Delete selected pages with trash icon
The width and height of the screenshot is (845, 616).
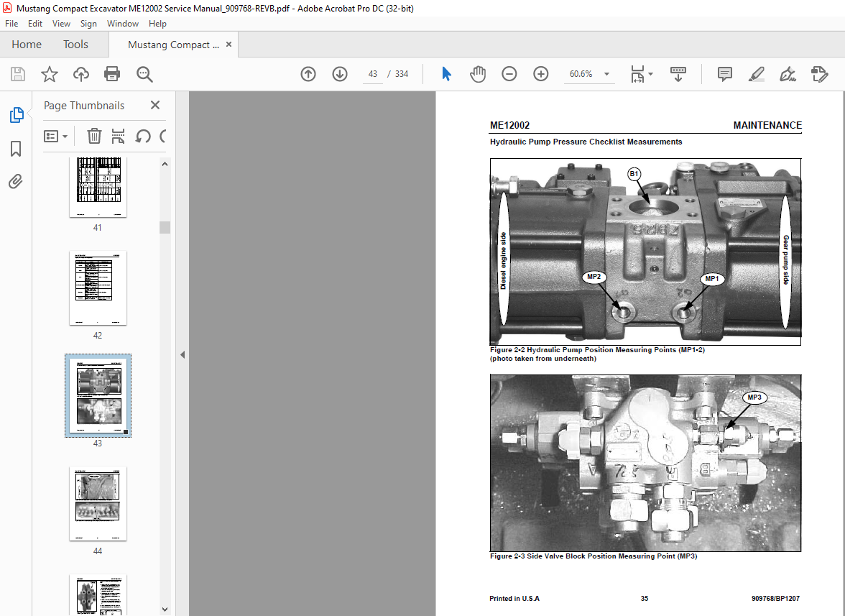point(94,136)
